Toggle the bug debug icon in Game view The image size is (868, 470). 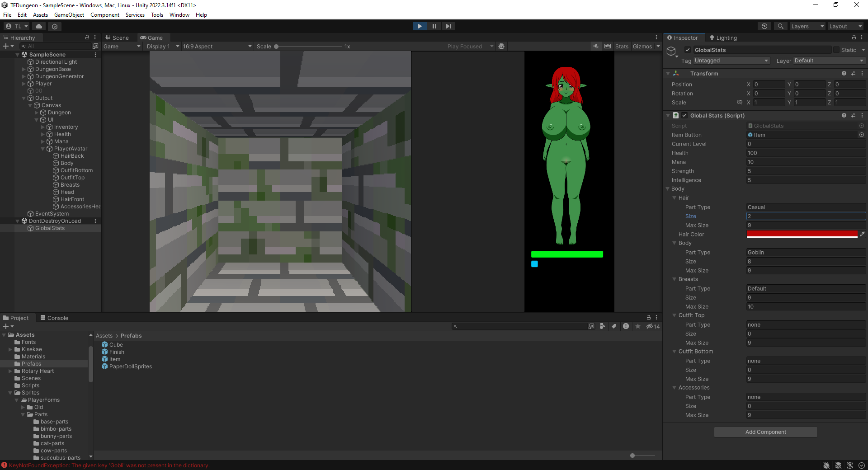pos(501,46)
